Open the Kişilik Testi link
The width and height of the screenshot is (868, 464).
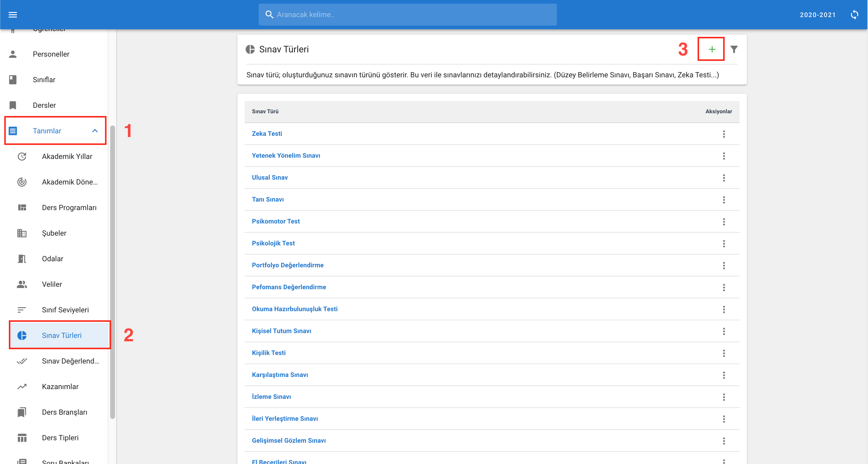269,353
